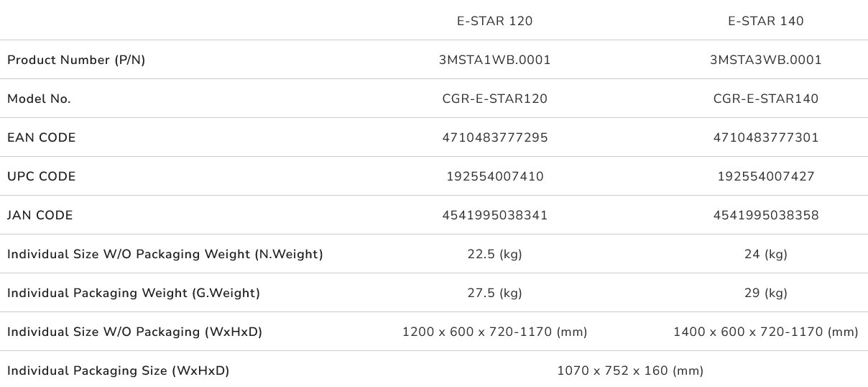
Task: Click JAN code 4541995038341
Action: pyautogui.click(x=494, y=215)
